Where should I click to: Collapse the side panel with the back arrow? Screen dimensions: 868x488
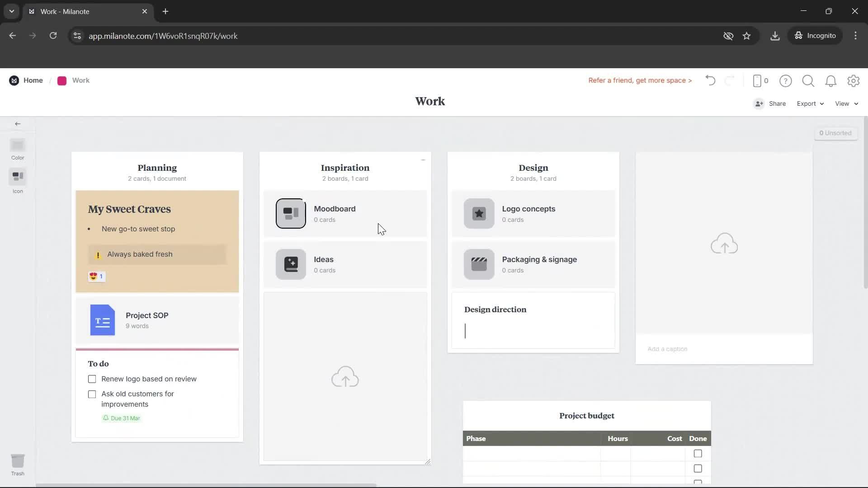pyautogui.click(x=18, y=123)
